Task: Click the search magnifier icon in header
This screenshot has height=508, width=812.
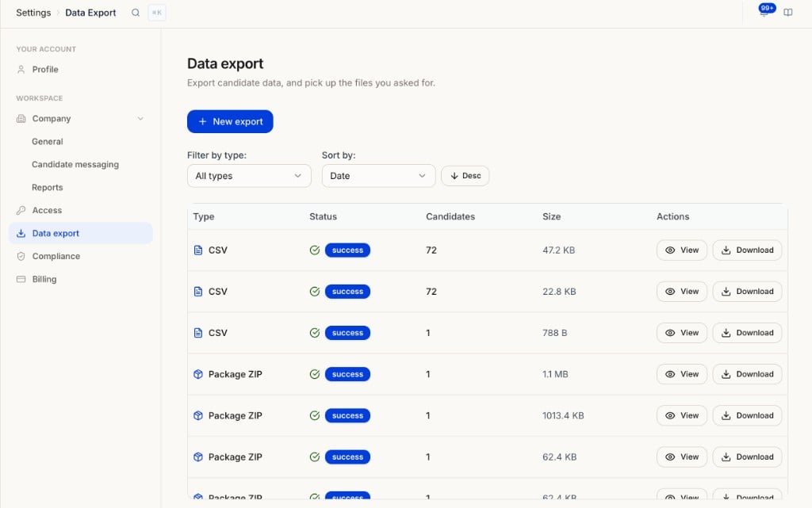Action: pyautogui.click(x=135, y=13)
